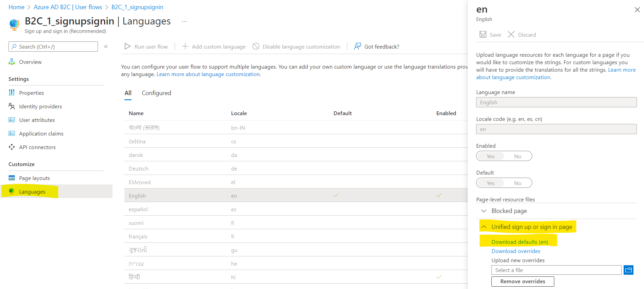The image size is (644, 289).
Task: Click the Application claims icon
Action: click(12, 133)
